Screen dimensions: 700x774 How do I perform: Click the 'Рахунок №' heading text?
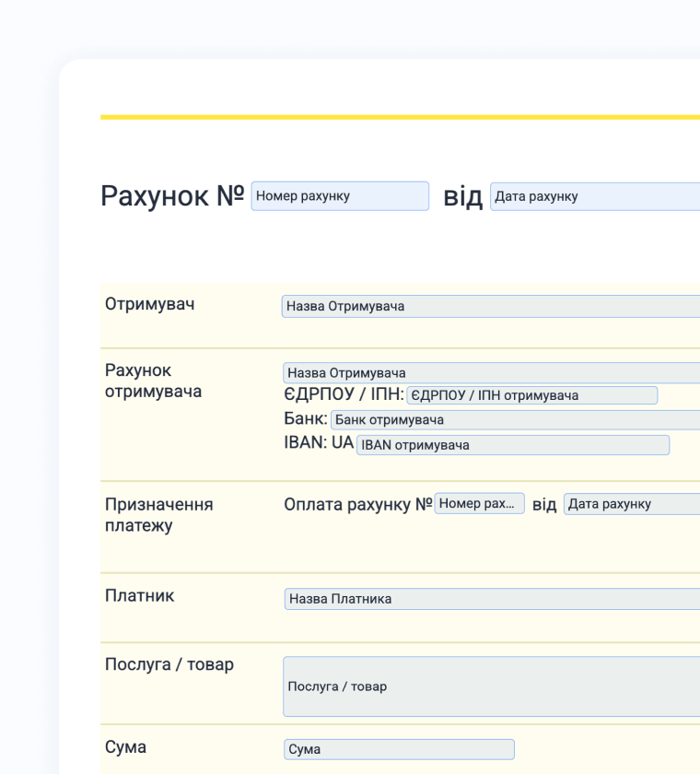click(172, 196)
